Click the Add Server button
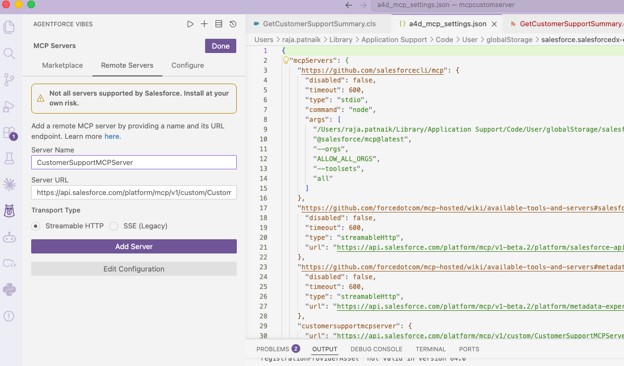Screen dimensions: 624x366 134,246
